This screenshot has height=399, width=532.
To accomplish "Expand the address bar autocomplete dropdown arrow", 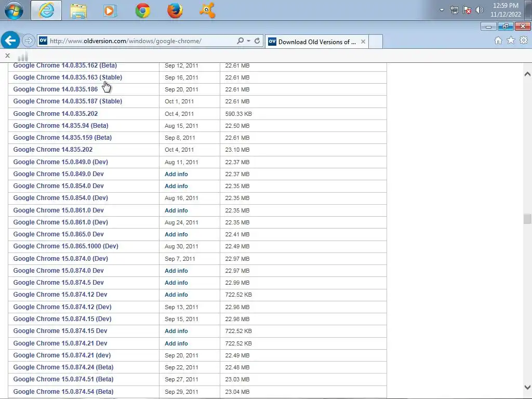I will (x=249, y=41).
